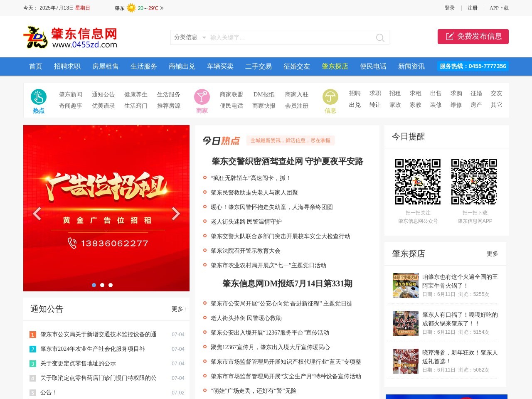Open the 分类信息 category dropdown
532x399 pixels.
190,37
